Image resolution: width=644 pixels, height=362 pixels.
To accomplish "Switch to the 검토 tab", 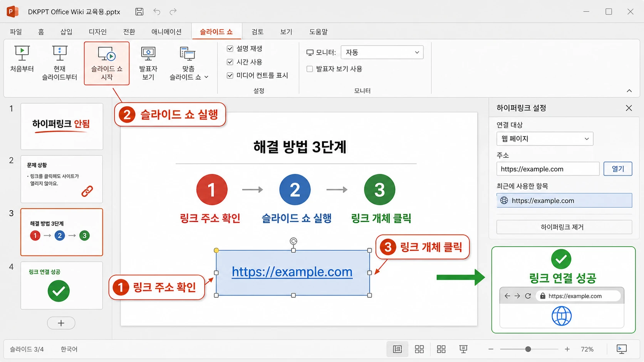I will (258, 32).
